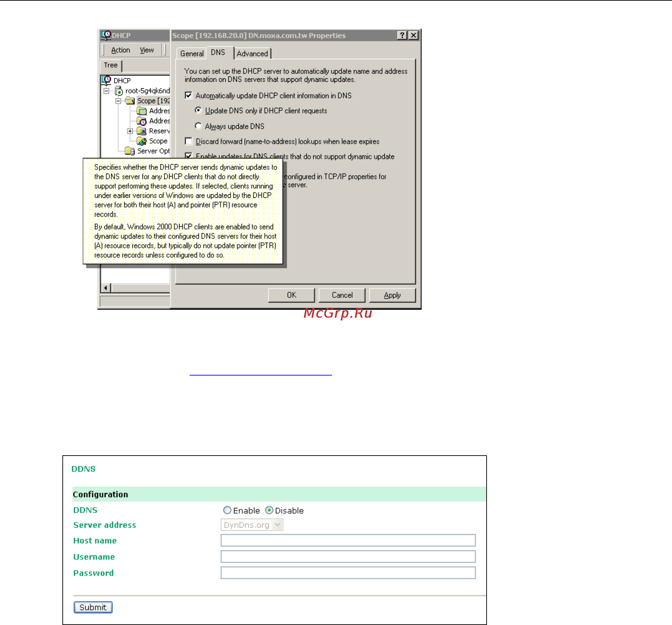
Task: Collapse the root-5g4qk6nd server node
Action: 107,91
